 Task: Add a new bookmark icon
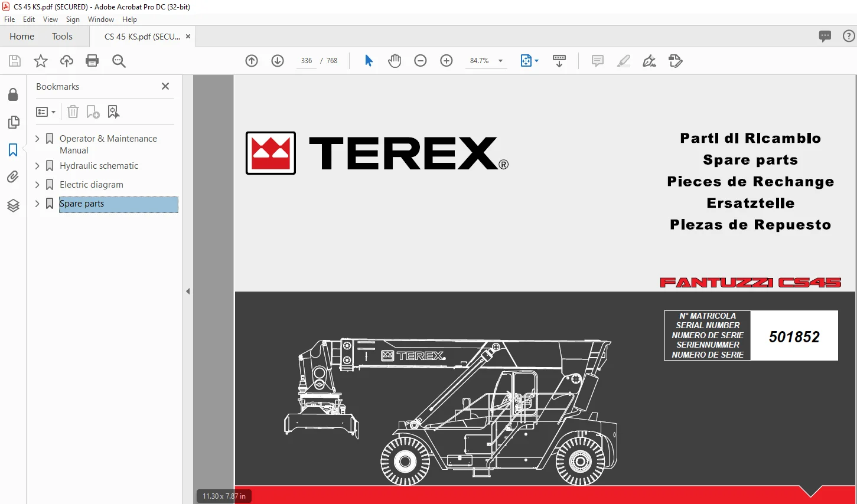(93, 112)
